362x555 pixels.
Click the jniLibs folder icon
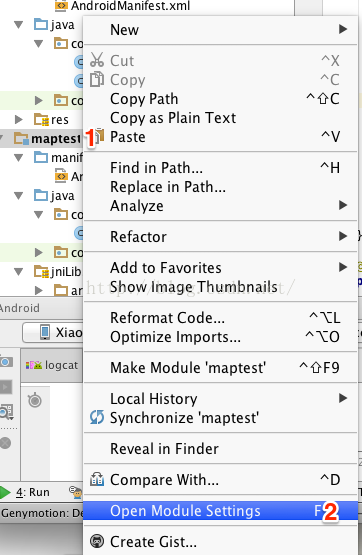coord(41,271)
